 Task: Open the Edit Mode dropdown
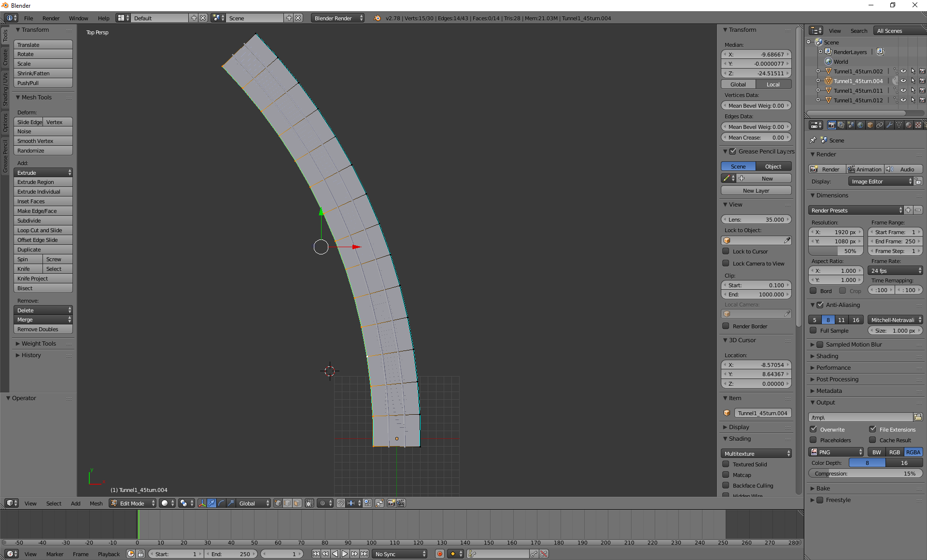pos(132,503)
